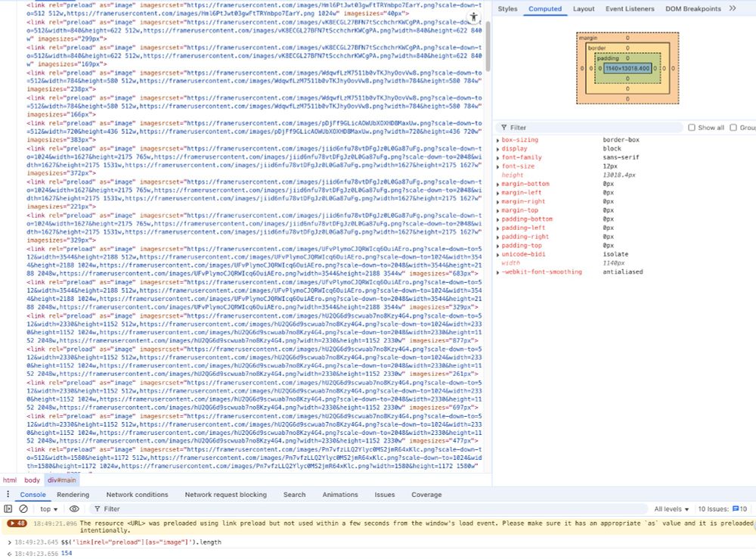Select the Computed tab
Image resolution: width=756 pixels, height=559 pixels.
point(545,8)
